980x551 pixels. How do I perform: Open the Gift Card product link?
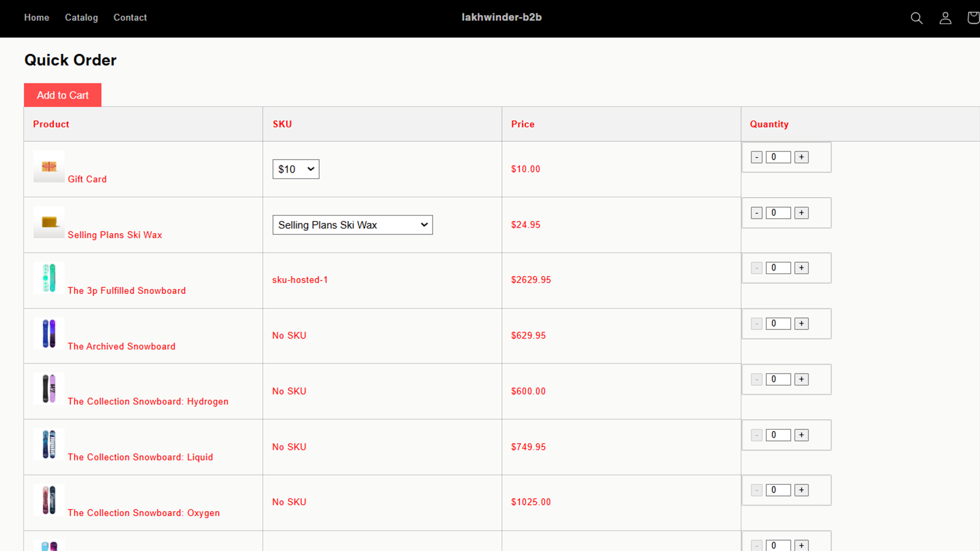pos(87,179)
